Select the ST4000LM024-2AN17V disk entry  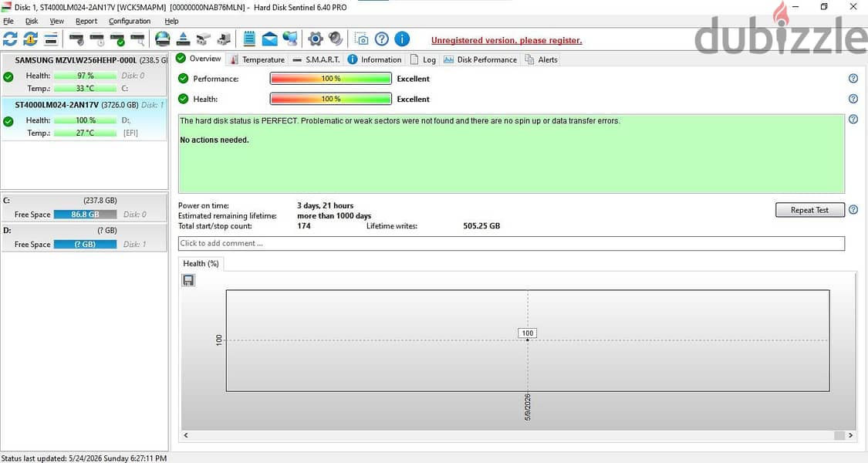[x=84, y=119]
